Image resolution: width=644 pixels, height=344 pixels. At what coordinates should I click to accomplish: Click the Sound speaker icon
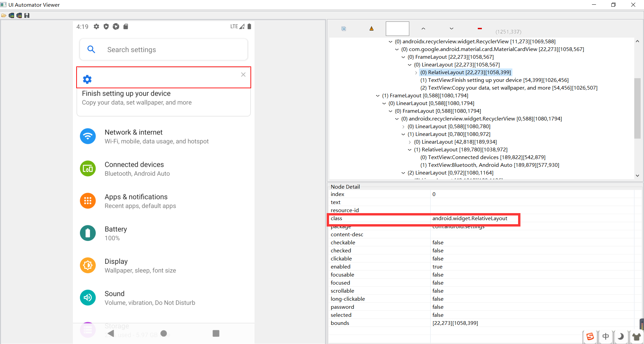click(x=88, y=297)
